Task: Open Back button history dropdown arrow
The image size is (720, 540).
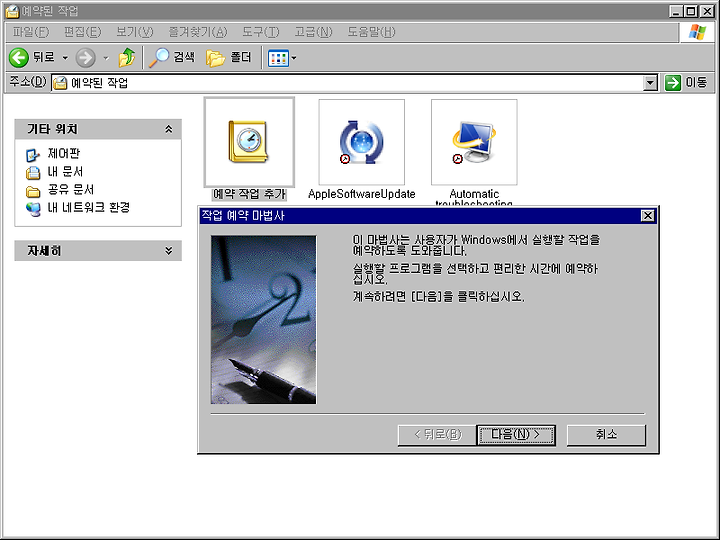Action: point(65,58)
